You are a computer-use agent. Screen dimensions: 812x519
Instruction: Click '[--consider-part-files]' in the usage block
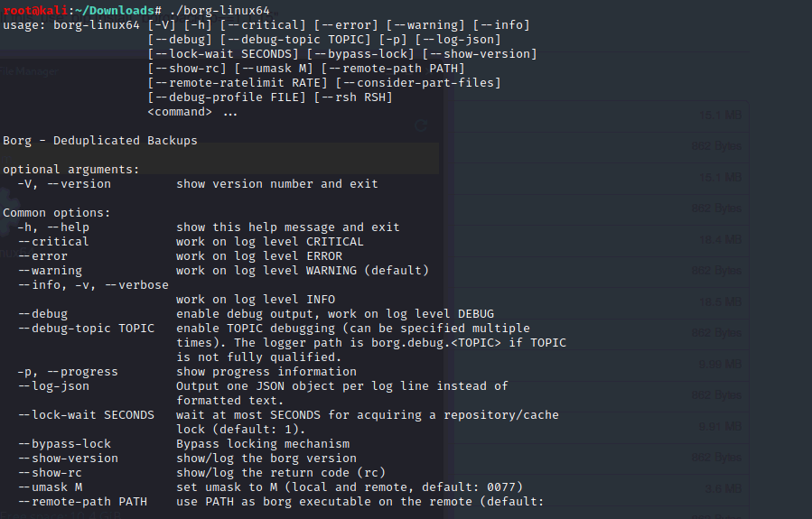point(418,83)
